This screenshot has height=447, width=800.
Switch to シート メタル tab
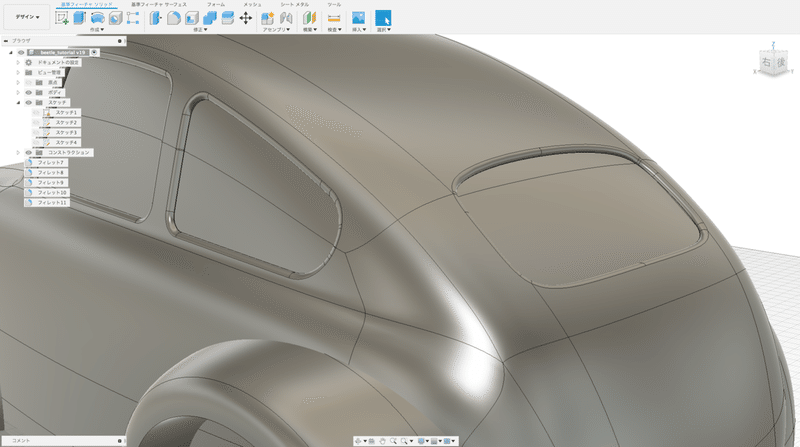click(294, 5)
